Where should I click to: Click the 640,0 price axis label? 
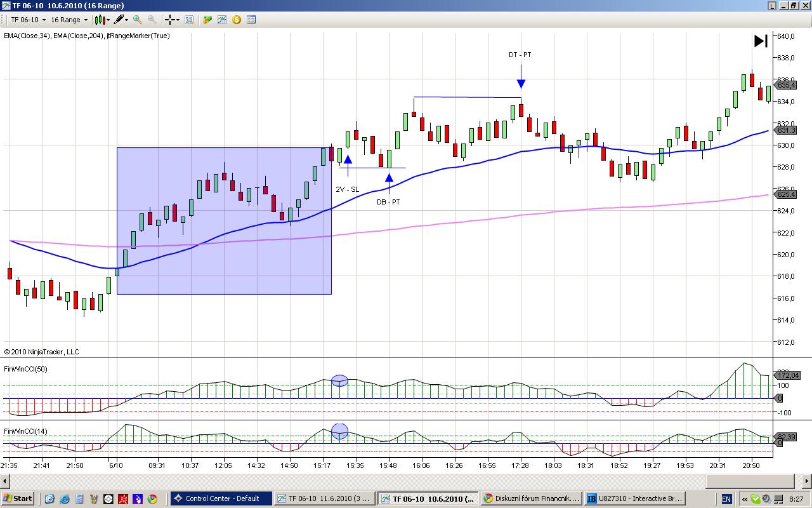786,36
